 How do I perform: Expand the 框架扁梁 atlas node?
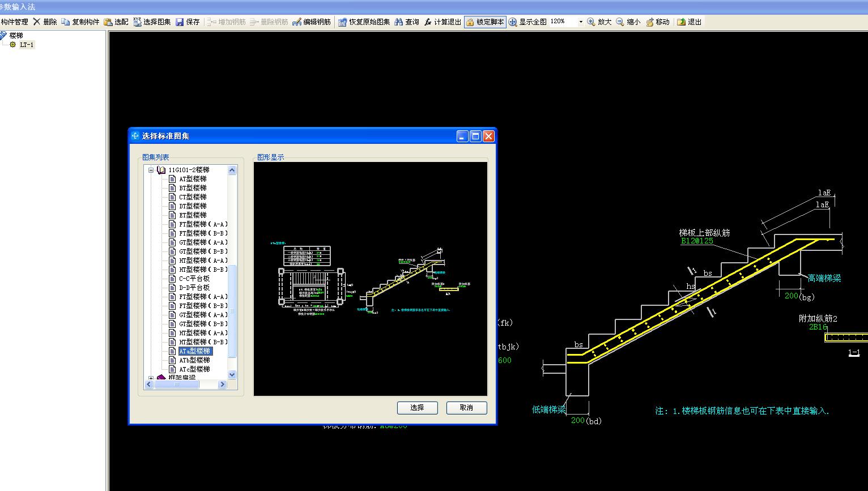click(151, 378)
